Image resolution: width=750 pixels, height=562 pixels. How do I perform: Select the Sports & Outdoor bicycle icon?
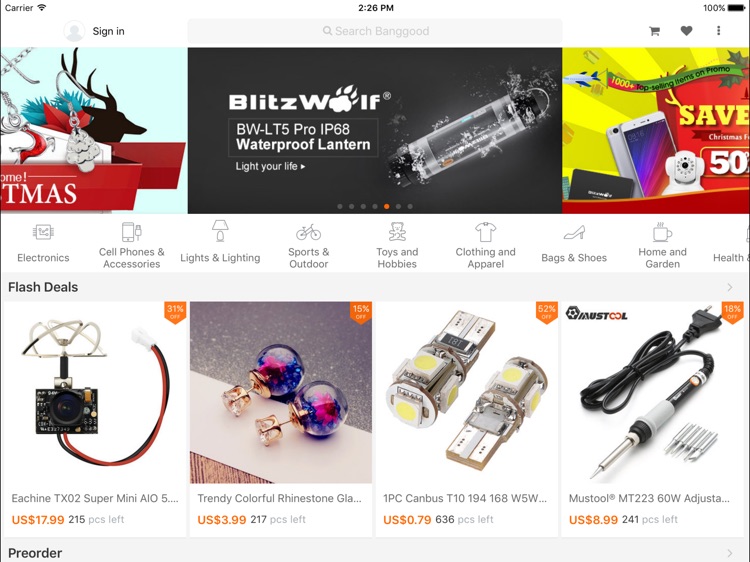[x=309, y=232]
